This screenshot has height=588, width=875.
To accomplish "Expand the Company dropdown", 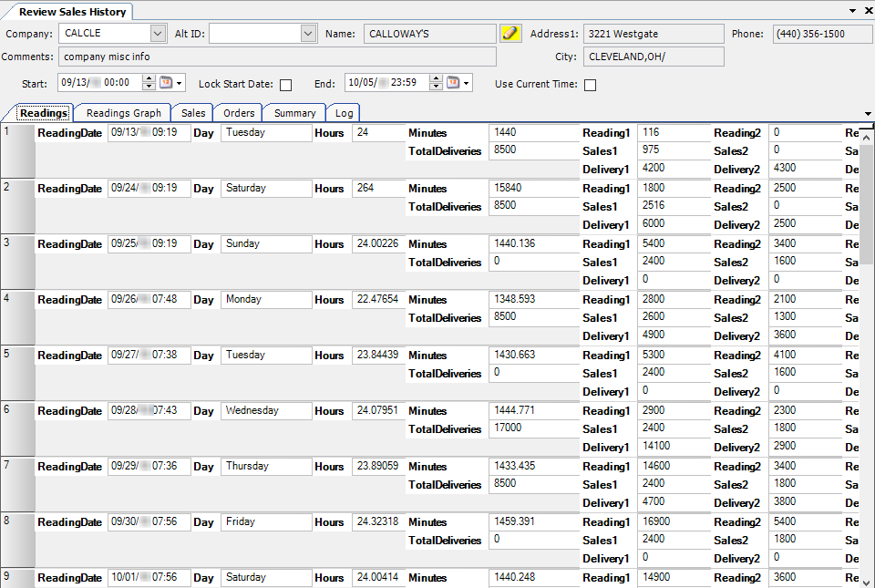I will tap(158, 34).
